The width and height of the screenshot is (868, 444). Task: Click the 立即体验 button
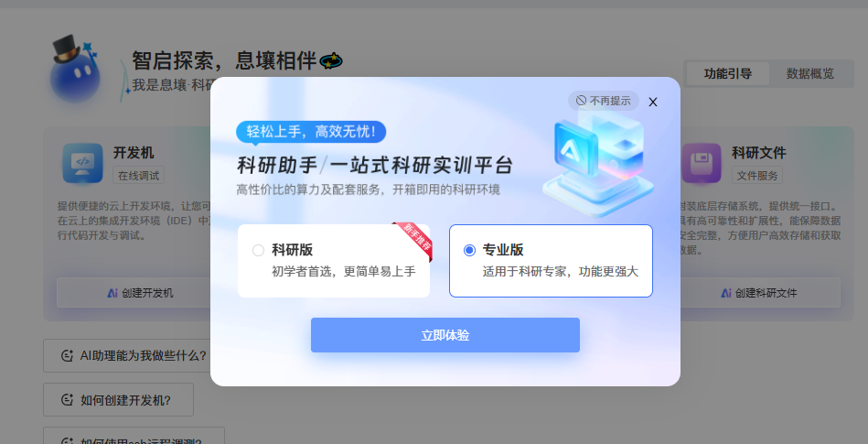445,335
